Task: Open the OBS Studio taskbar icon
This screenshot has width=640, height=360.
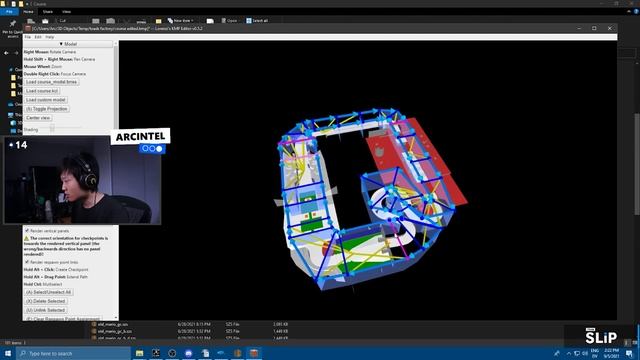Action: pyautogui.click(x=172, y=353)
